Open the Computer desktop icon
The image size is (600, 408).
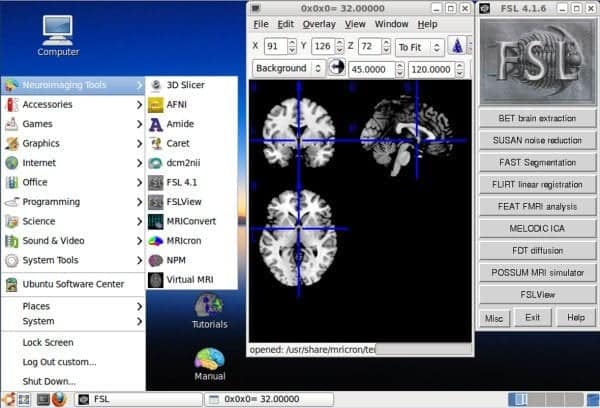click(x=58, y=36)
